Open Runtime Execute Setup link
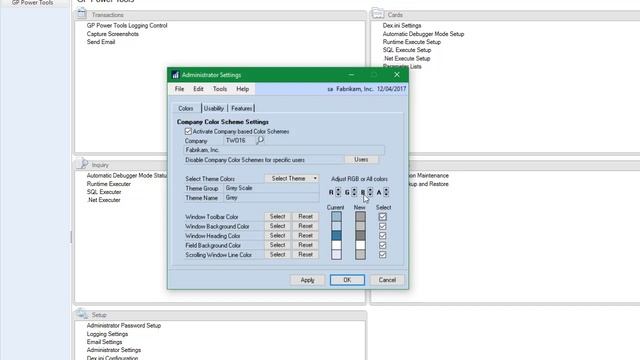Image resolution: width=640 pixels, height=360 pixels. coord(411,42)
